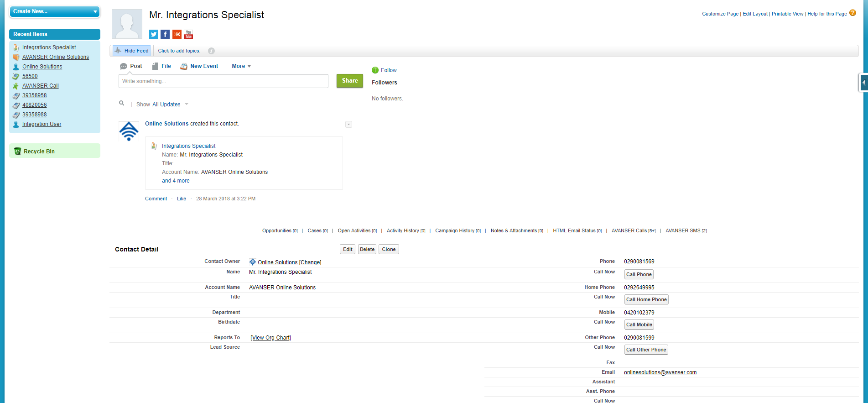868x403 pixels.
Task: Click the Clone contact button
Action: click(389, 249)
